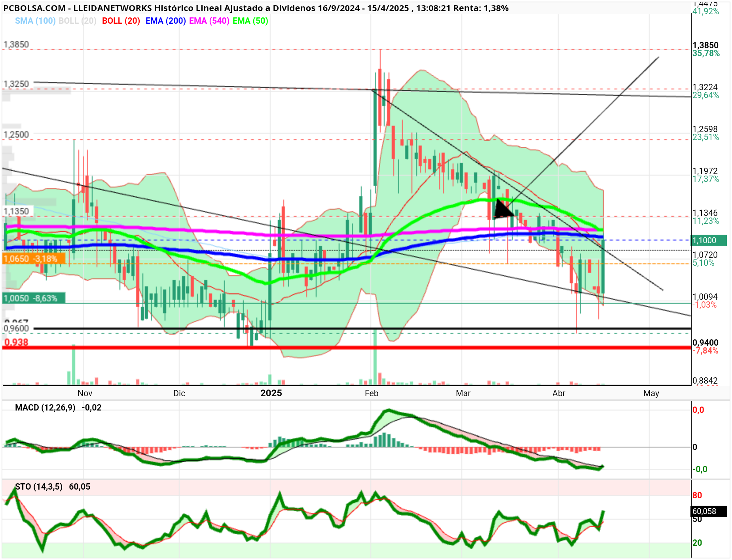Click the 1,1346 right axis value

705,213
